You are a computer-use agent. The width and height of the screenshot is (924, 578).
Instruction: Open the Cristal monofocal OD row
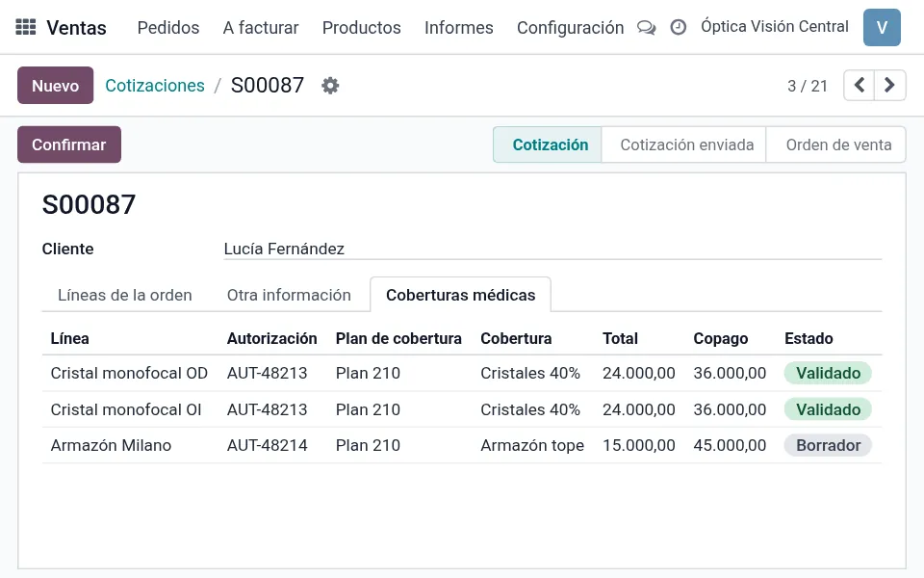pos(462,374)
